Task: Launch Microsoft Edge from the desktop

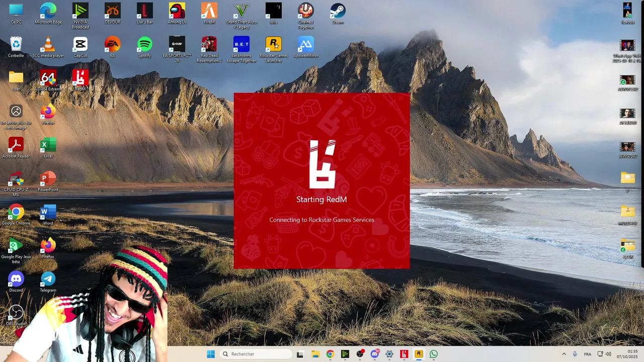Action: [x=48, y=14]
